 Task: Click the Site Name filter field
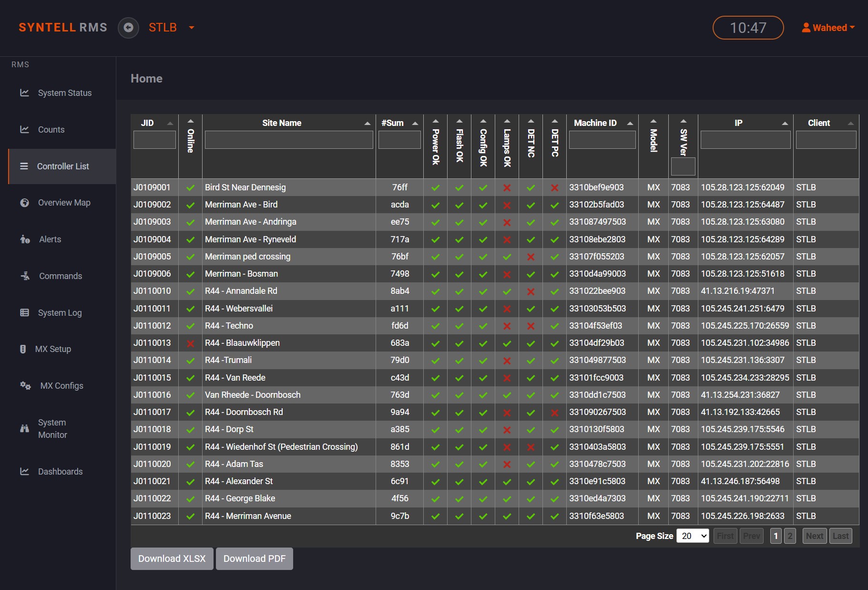[289, 139]
